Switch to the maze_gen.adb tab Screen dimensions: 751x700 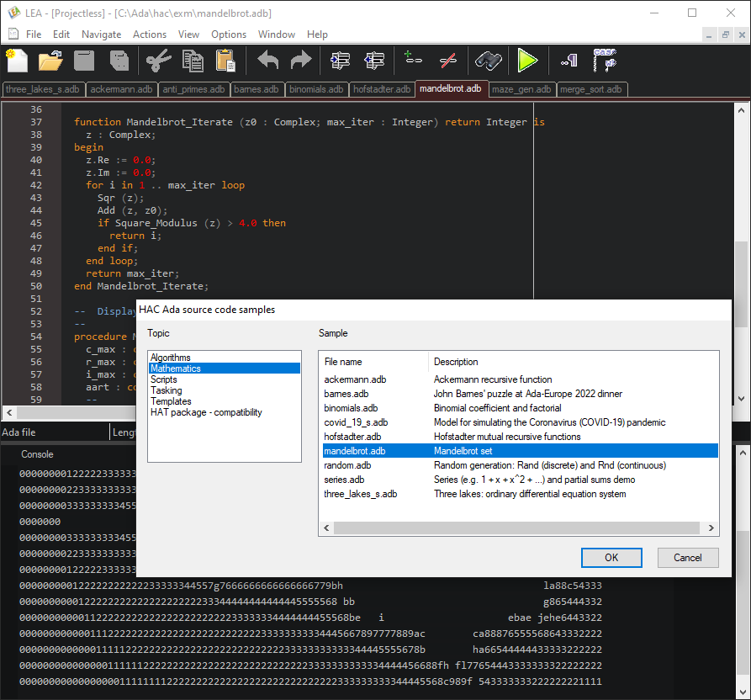coord(521,89)
